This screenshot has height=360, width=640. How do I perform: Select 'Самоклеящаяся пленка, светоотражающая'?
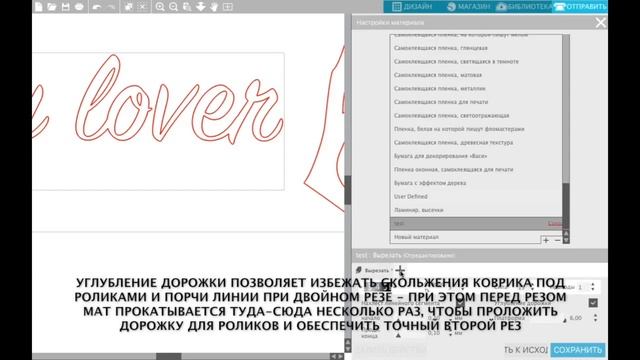[x=476, y=116]
